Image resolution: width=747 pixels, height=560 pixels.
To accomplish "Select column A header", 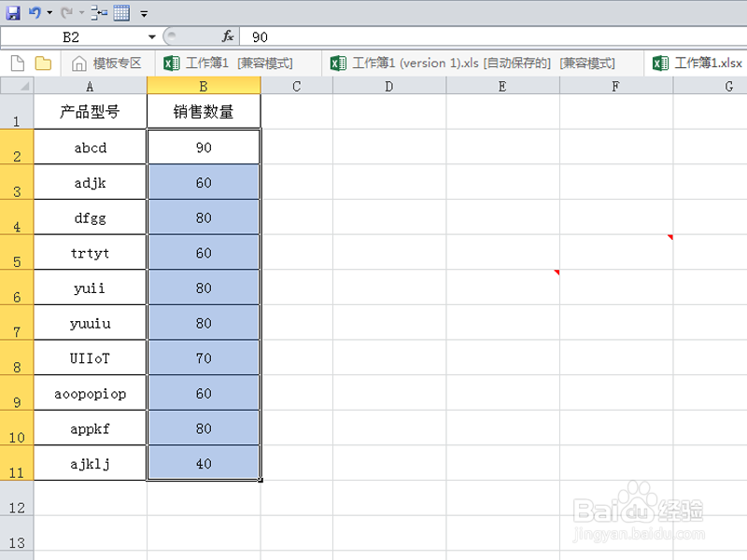I will pos(90,86).
